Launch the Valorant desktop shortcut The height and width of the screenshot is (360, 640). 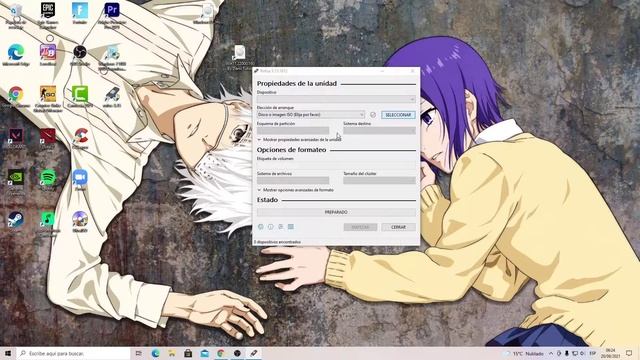pyautogui.click(x=16, y=139)
